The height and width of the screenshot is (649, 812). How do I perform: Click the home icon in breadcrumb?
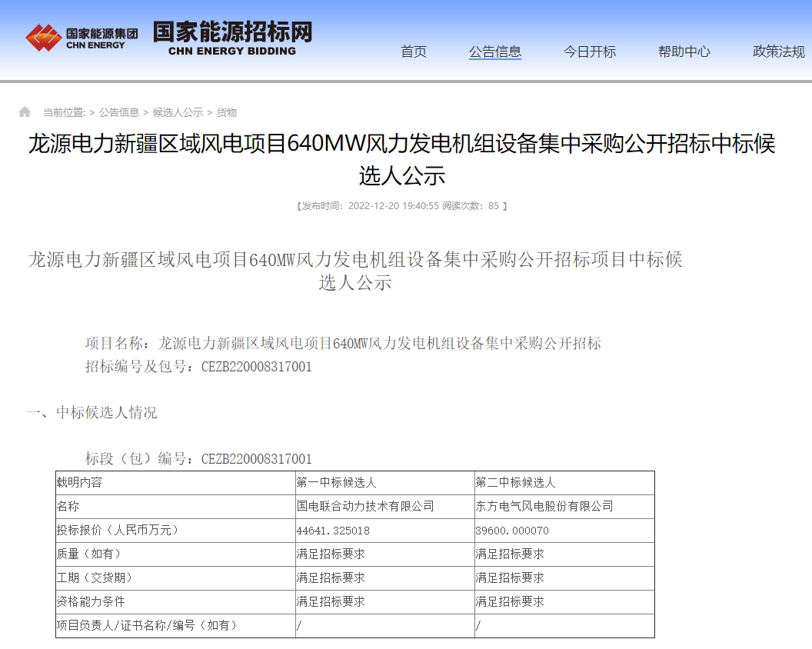pos(25,111)
